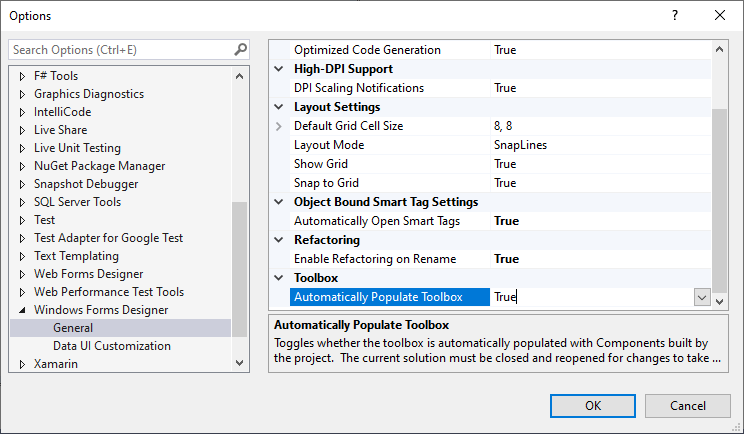Click the OK button

593,406
